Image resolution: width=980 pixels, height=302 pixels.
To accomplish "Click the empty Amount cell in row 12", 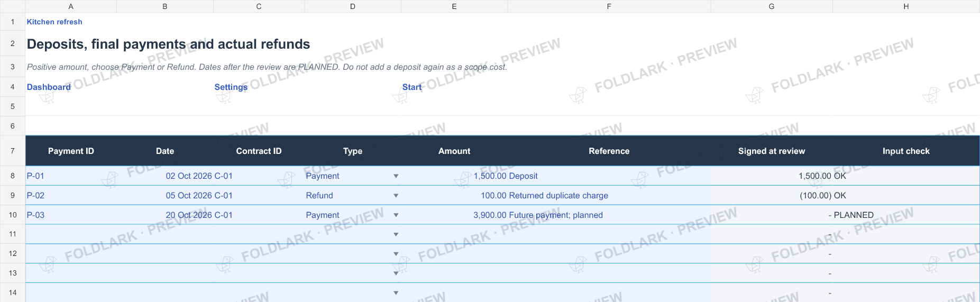I will tap(454, 253).
